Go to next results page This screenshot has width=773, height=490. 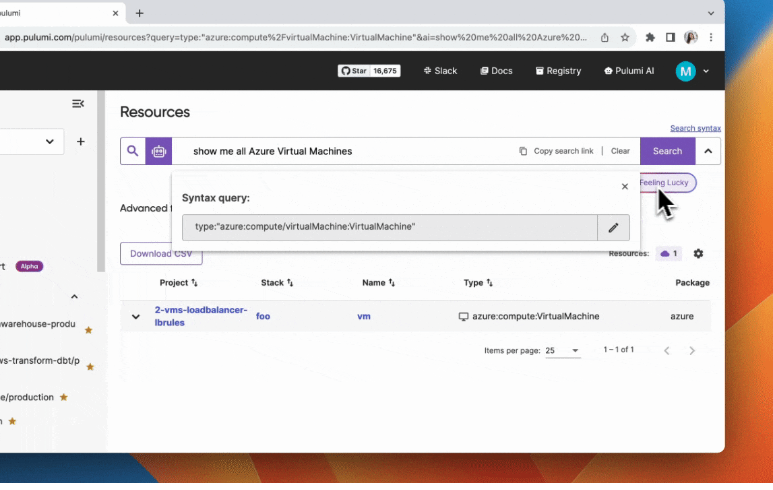click(692, 350)
